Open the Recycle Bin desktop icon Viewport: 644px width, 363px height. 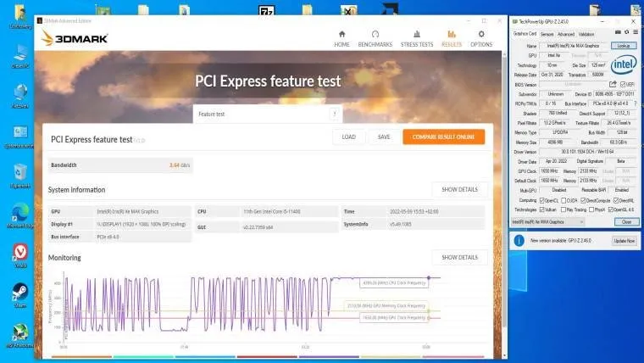coord(20,176)
